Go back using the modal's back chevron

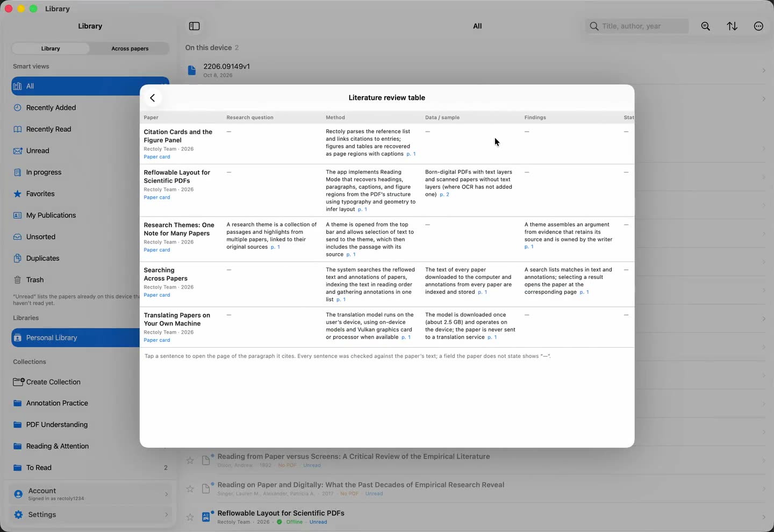(x=153, y=98)
